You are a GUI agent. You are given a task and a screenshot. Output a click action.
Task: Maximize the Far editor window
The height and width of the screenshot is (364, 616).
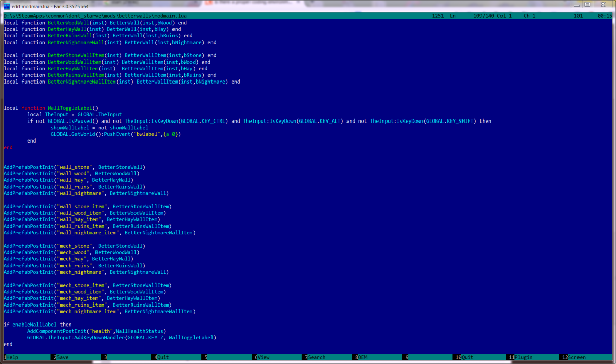587,4
